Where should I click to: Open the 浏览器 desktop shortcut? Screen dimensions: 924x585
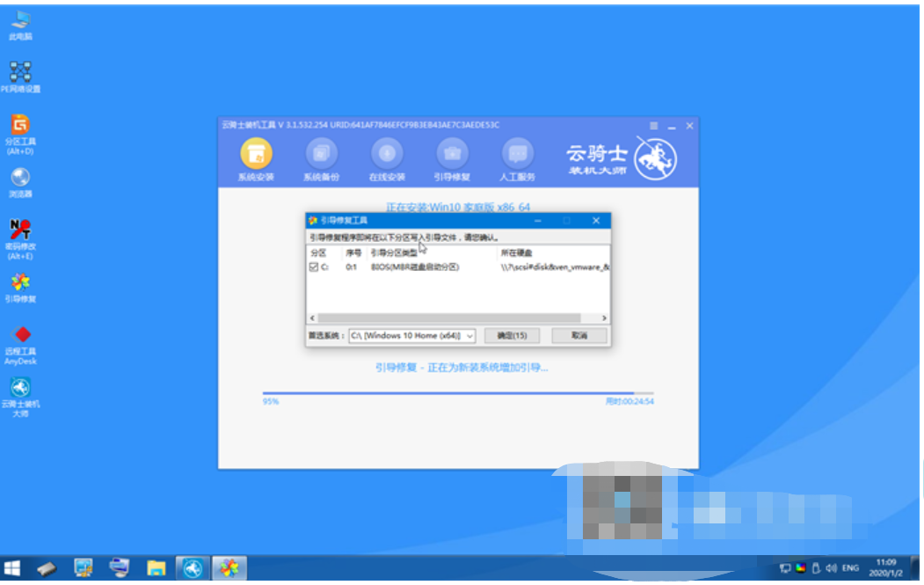tap(20, 182)
